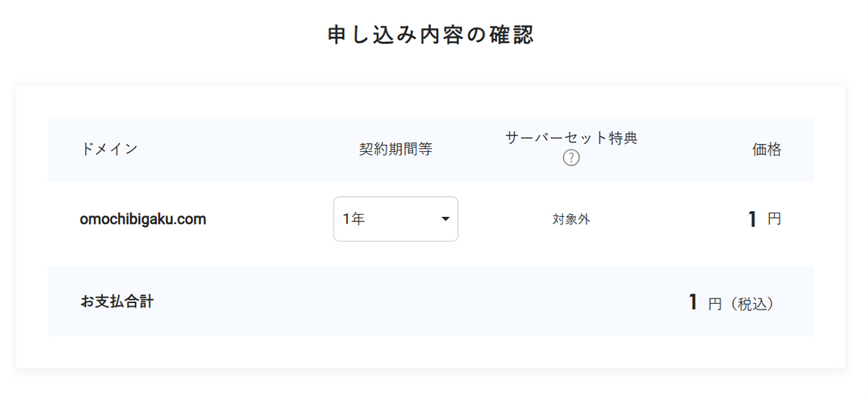Click the 価格 column header
Image resolution: width=868 pixels, height=397 pixels.
767,150
